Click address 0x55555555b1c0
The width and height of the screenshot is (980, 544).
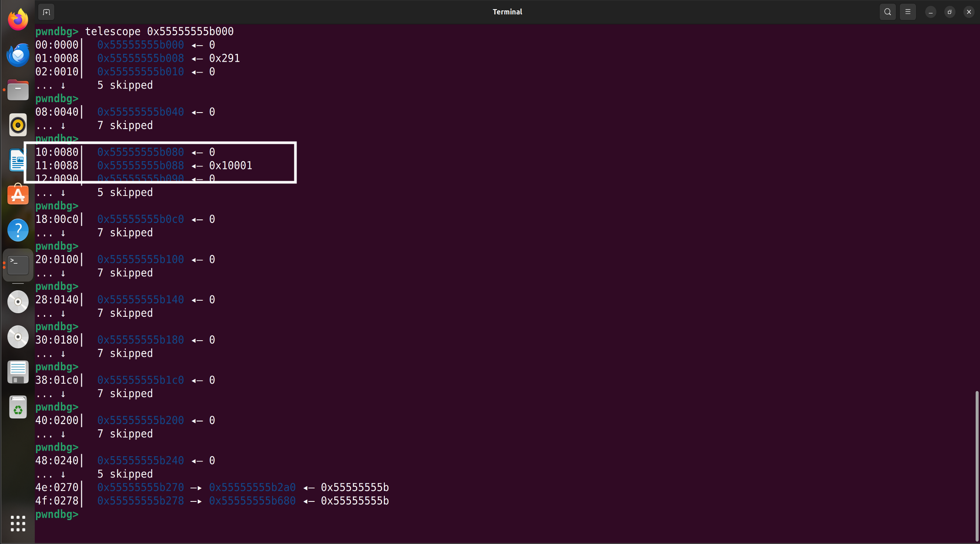[x=140, y=380]
